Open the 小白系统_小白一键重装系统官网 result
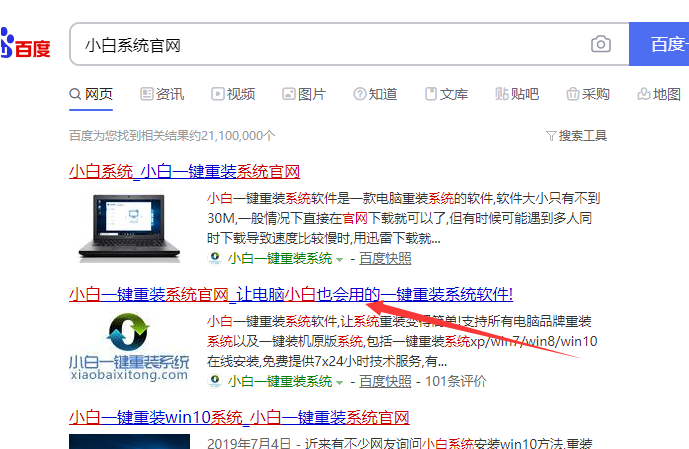 [x=184, y=171]
